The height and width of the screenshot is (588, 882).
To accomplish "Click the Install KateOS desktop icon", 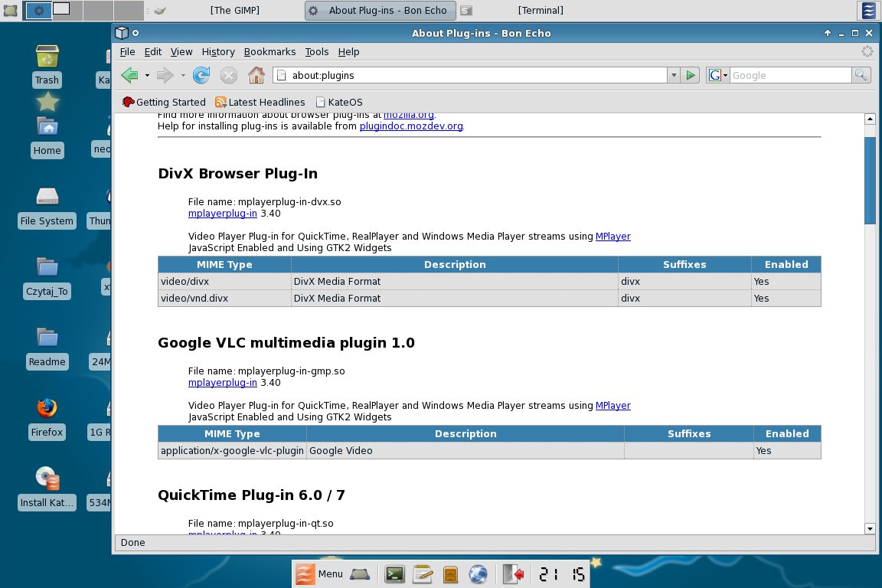I will coord(47,489).
